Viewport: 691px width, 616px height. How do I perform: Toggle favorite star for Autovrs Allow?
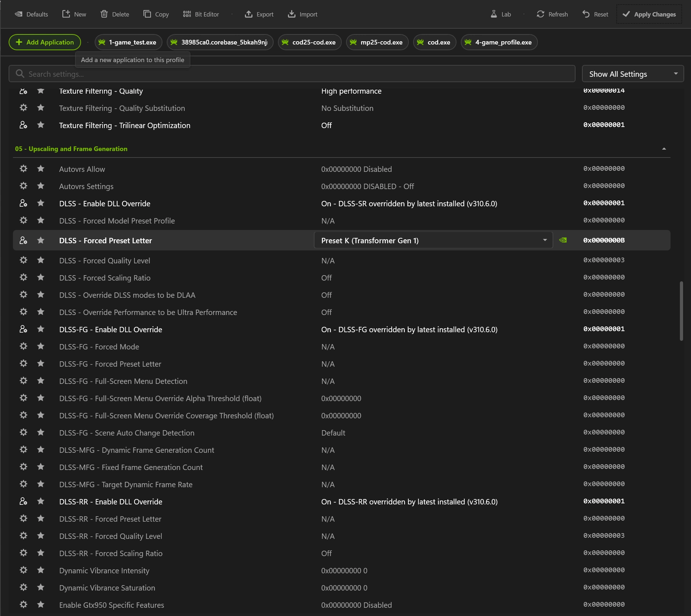tap(41, 169)
